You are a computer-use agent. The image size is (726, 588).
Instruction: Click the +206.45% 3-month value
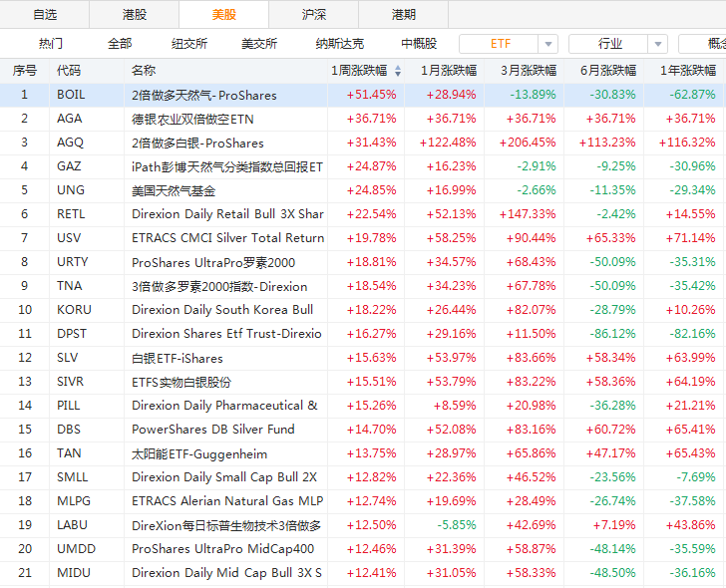click(x=528, y=143)
